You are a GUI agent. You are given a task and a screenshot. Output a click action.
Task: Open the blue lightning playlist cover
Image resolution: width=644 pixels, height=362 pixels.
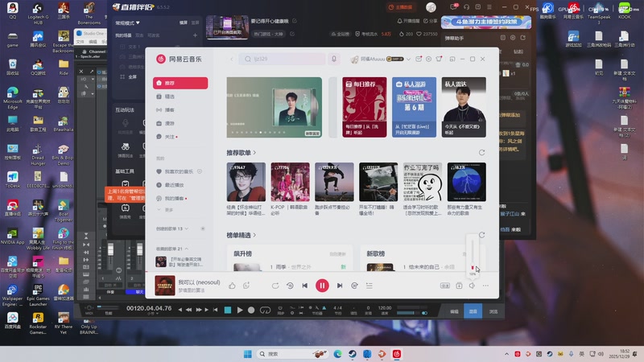(467, 182)
